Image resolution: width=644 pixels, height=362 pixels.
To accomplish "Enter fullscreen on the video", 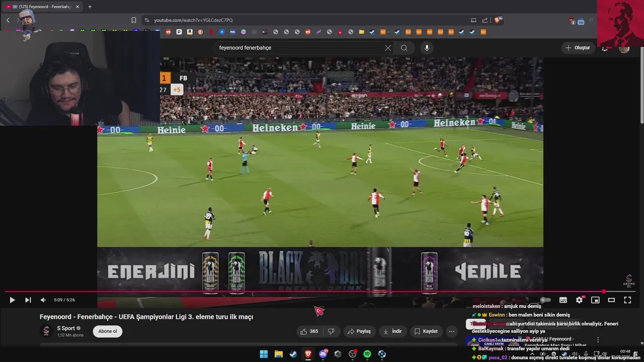I will point(627,300).
